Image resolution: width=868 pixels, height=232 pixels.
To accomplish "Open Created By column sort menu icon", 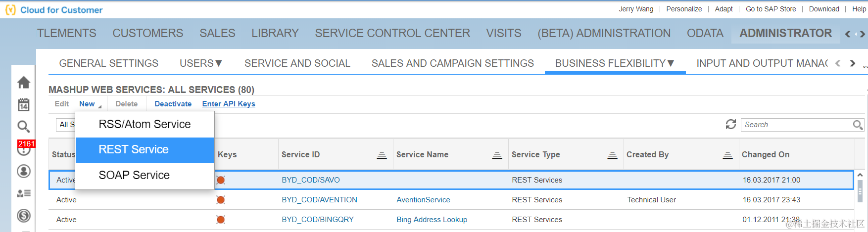I will tap(727, 155).
